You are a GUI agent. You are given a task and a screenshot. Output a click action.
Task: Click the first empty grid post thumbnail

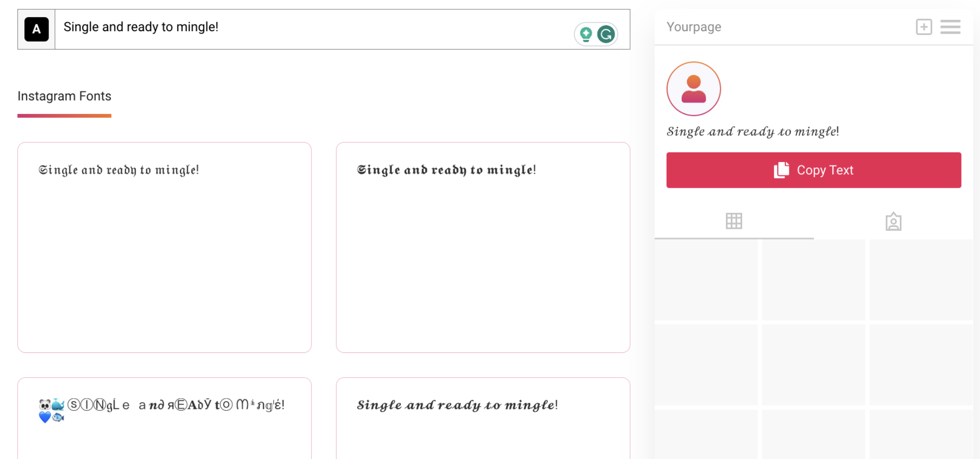click(x=706, y=280)
